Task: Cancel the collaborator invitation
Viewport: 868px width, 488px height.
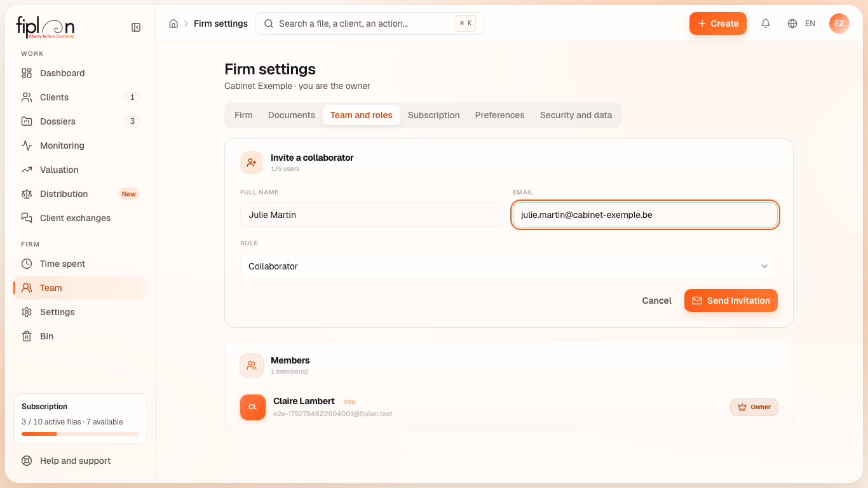Action: [x=656, y=301]
